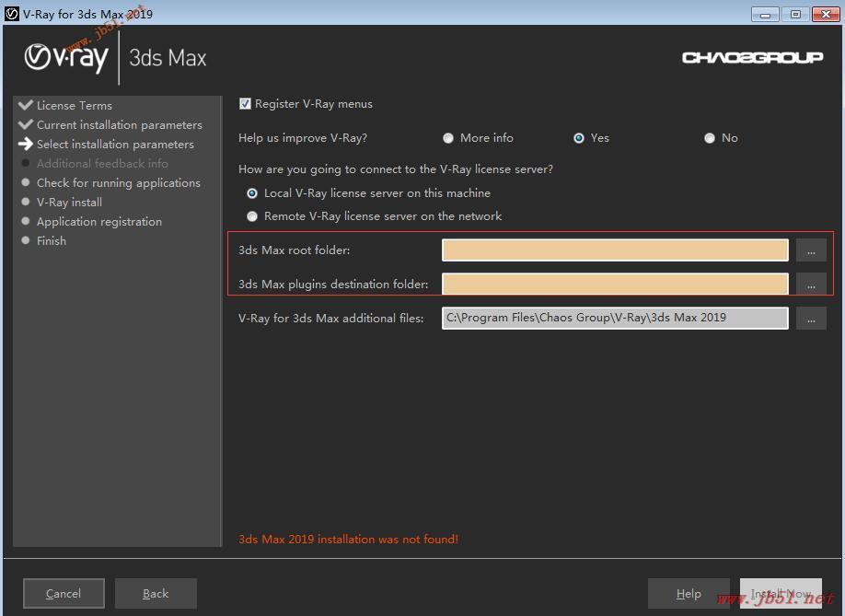Click the 3ds Max root folder field
The image size is (845, 616).
coord(615,250)
